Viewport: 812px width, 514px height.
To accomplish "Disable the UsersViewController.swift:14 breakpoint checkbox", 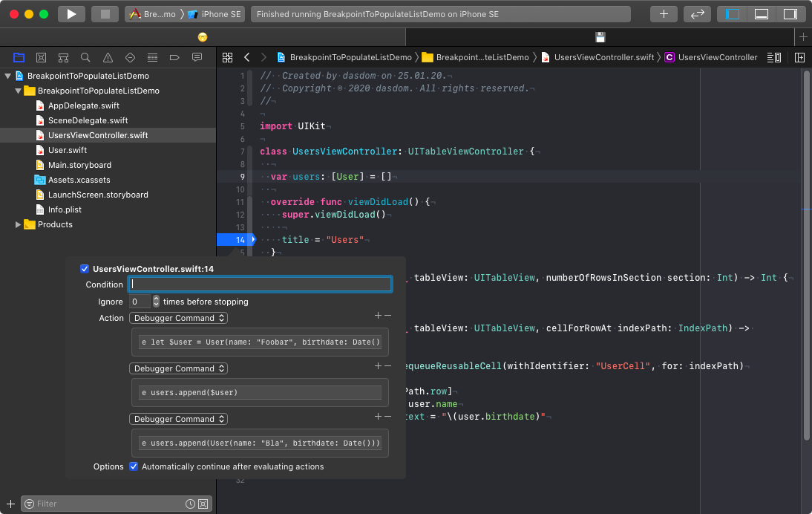I will click(x=85, y=268).
